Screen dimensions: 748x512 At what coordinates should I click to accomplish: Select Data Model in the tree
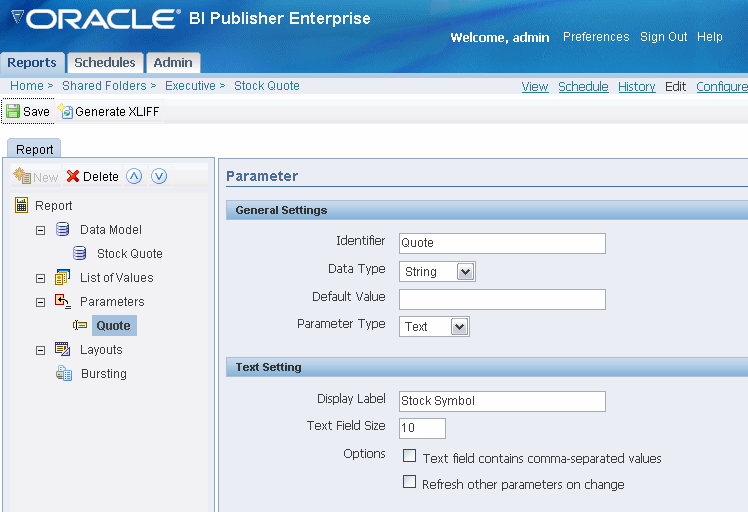111,230
